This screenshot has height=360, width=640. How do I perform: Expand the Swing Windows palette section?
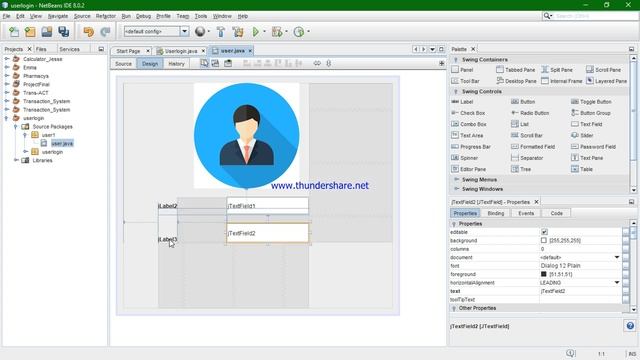(456, 189)
